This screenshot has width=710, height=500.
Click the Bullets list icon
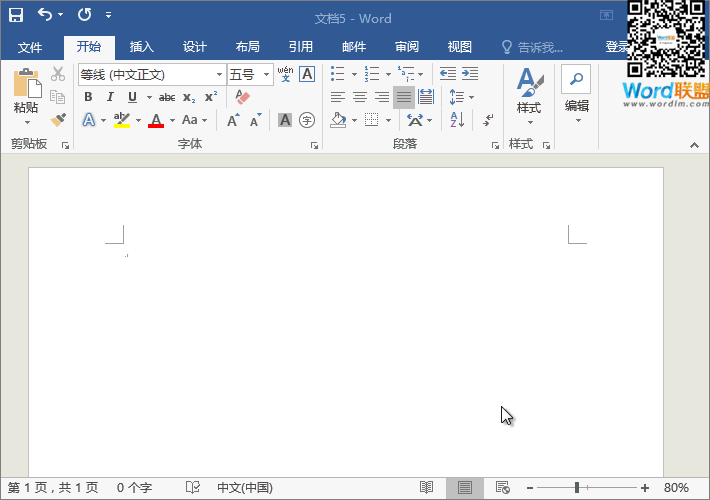pos(338,73)
